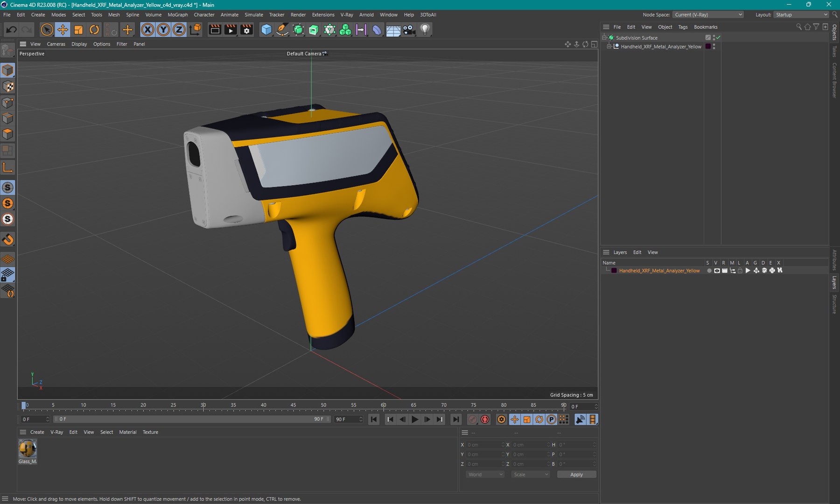Select the Live Selection tool
Viewport: 840px width, 504px height.
(47, 30)
